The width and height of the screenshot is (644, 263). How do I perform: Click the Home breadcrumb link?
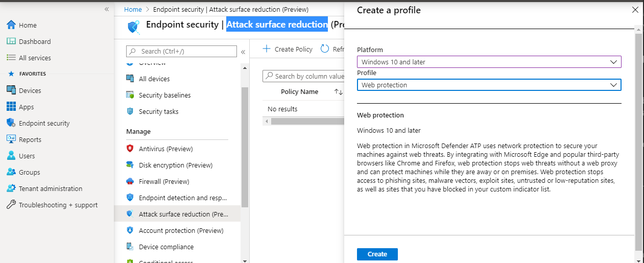click(133, 9)
